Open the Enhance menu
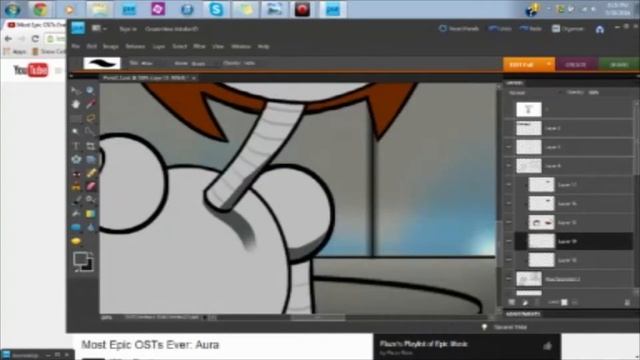Viewport: 640px width, 360px height. coord(135,47)
